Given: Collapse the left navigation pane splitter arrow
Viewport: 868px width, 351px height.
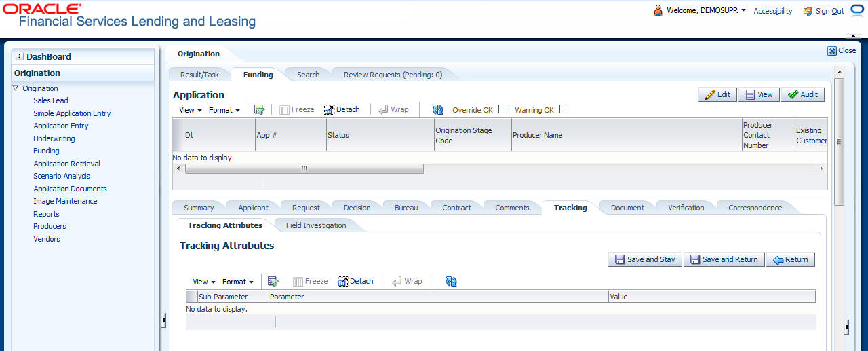Looking at the screenshot, I should tap(163, 320).
